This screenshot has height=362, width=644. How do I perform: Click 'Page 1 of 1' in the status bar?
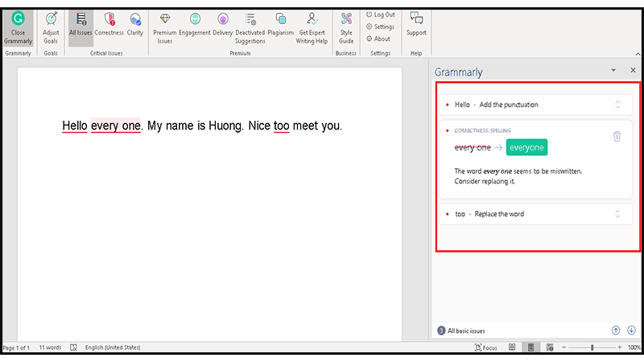click(x=16, y=348)
